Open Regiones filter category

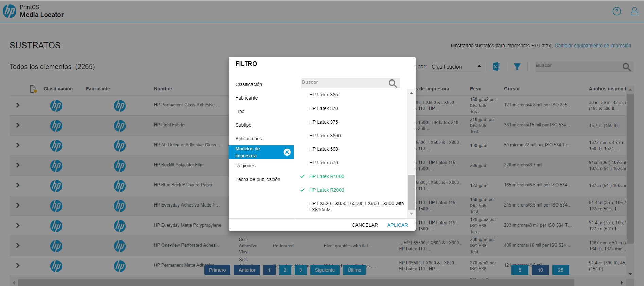click(261, 166)
